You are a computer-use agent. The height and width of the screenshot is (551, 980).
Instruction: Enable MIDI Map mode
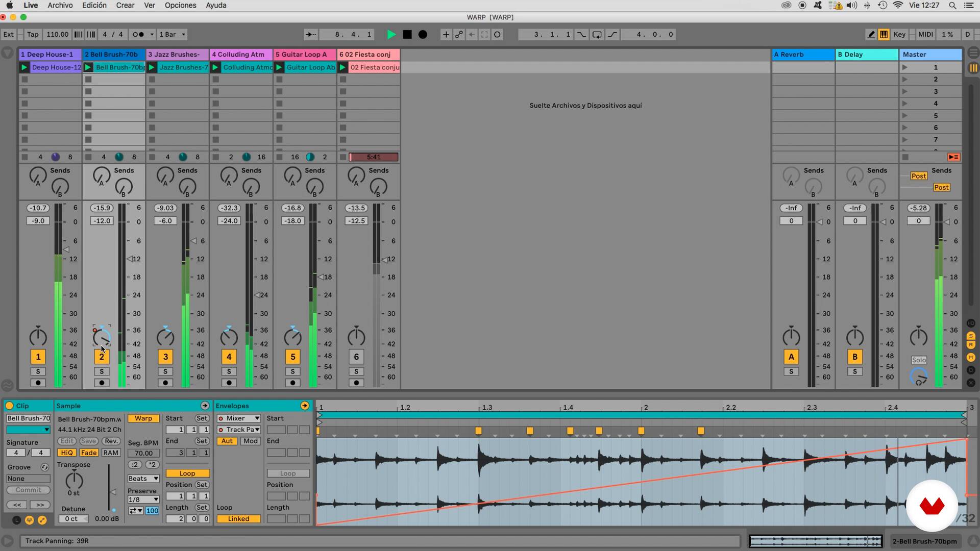click(x=925, y=34)
